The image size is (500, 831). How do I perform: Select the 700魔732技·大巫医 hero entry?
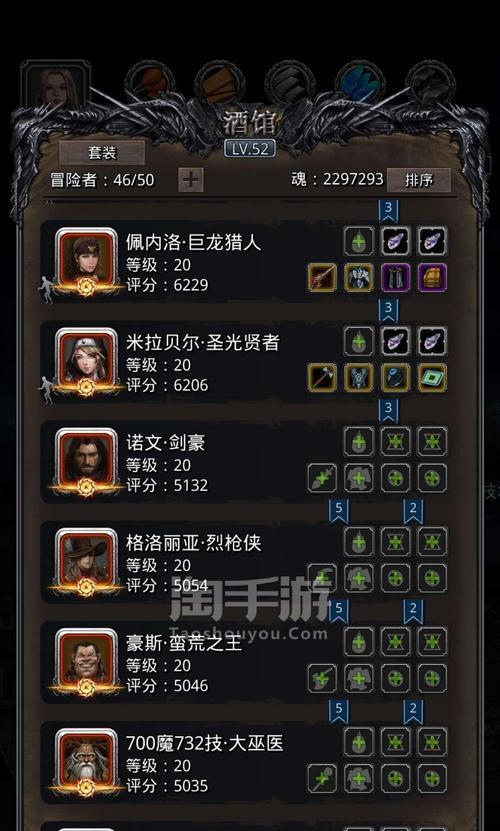246,763
